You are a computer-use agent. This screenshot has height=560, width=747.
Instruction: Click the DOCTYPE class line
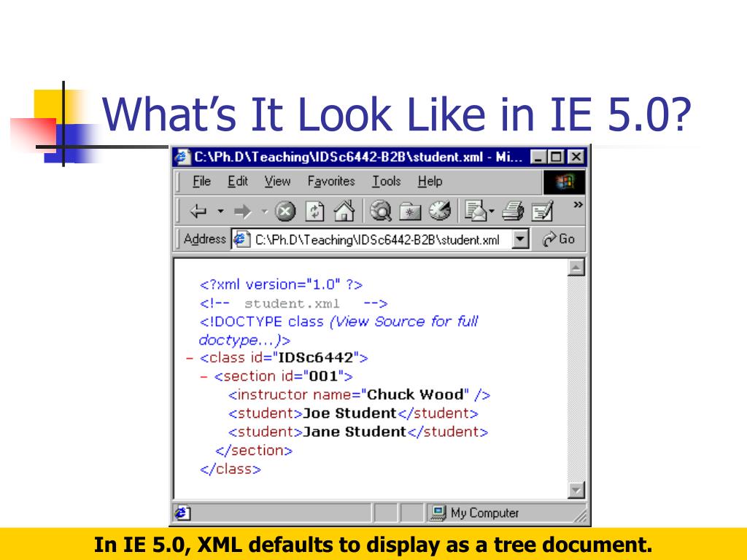click(338, 331)
